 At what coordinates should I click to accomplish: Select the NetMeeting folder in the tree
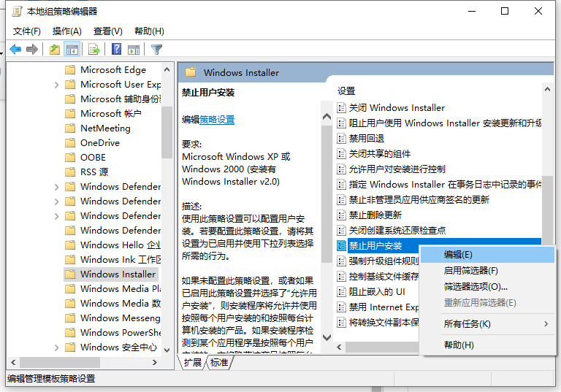[105, 128]
